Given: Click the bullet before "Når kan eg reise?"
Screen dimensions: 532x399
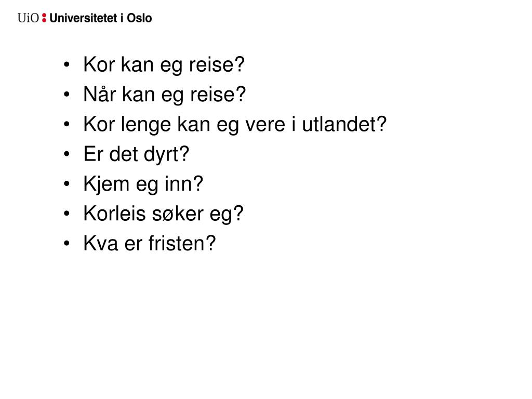Looking at the screenshot, I should tap(68, 96).
